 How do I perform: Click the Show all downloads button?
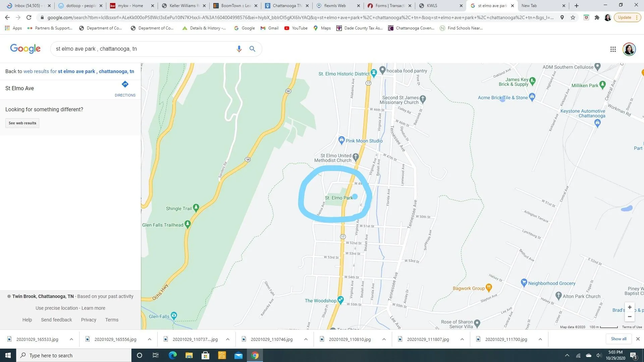point(619,339)
